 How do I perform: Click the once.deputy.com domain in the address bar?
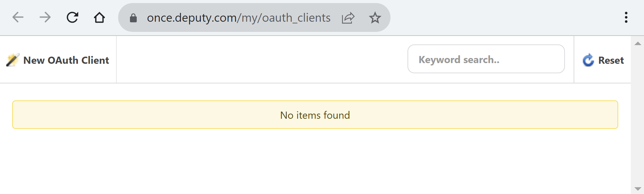click(x=192, y=18)
